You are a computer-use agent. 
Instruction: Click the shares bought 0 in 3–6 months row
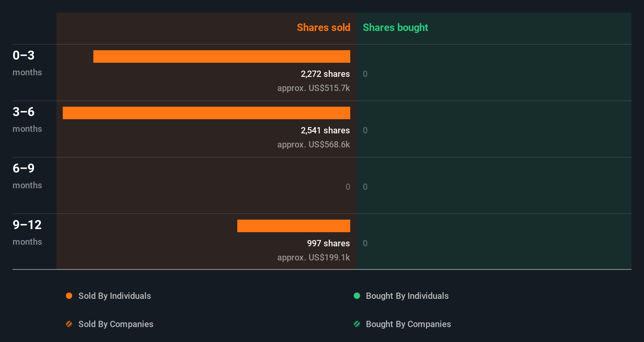(365, 130)
